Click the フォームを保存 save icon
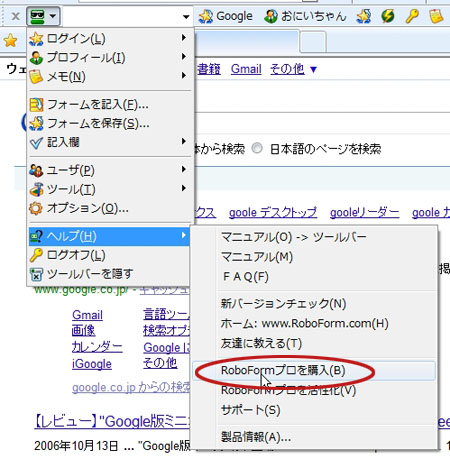 [36, 124]
